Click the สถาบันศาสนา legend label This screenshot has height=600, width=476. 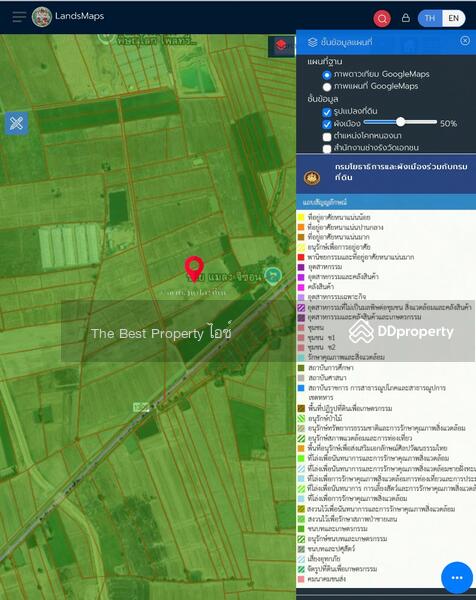point(327,378)
